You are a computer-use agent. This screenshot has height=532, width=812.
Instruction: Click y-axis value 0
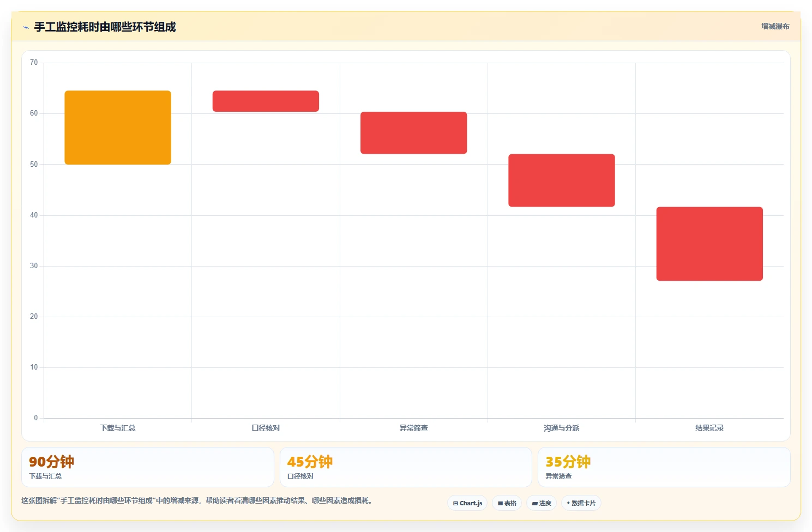point(36,418)
